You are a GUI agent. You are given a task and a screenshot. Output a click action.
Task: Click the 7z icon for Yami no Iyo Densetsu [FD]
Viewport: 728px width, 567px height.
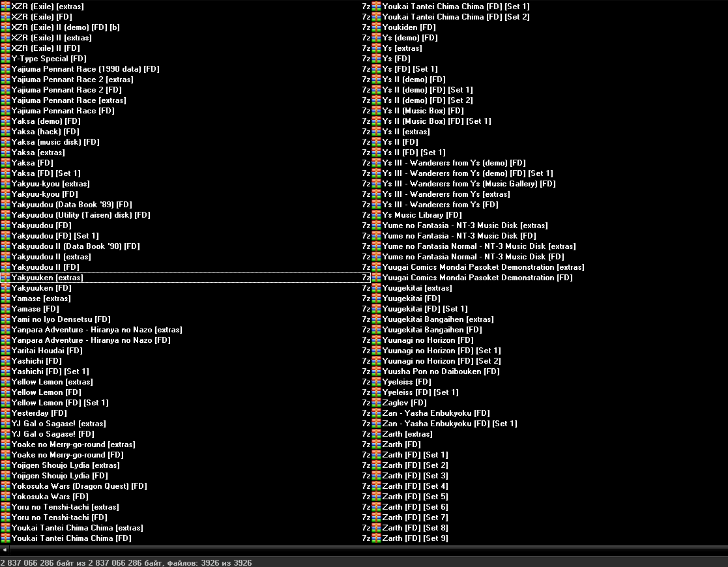6,319
